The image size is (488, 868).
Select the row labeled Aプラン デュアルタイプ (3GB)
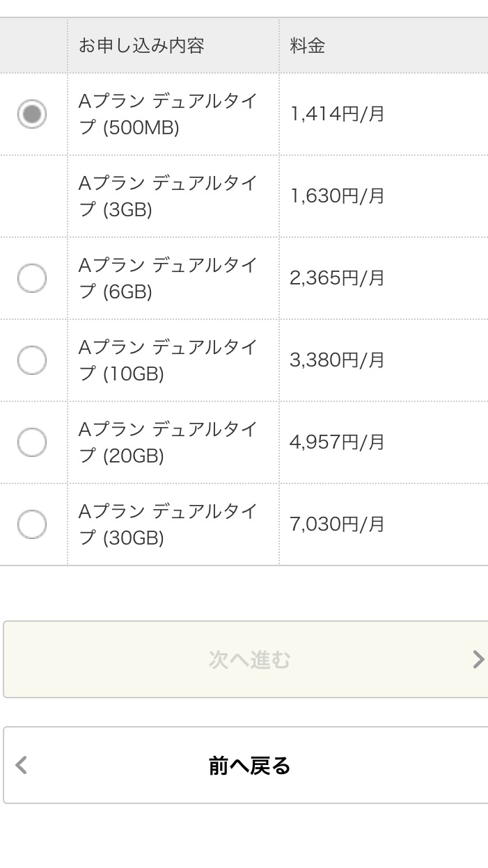coord(173,195)
